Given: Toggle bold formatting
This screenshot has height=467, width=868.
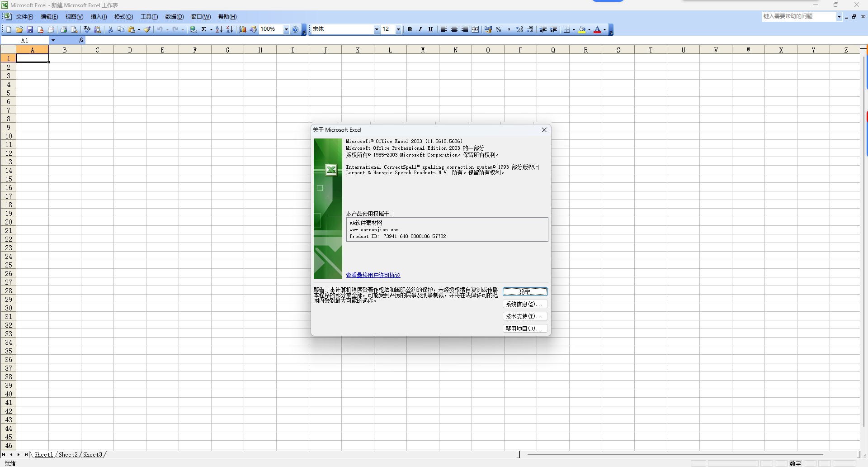Looking at the screenshot, I should coord(410,29).
